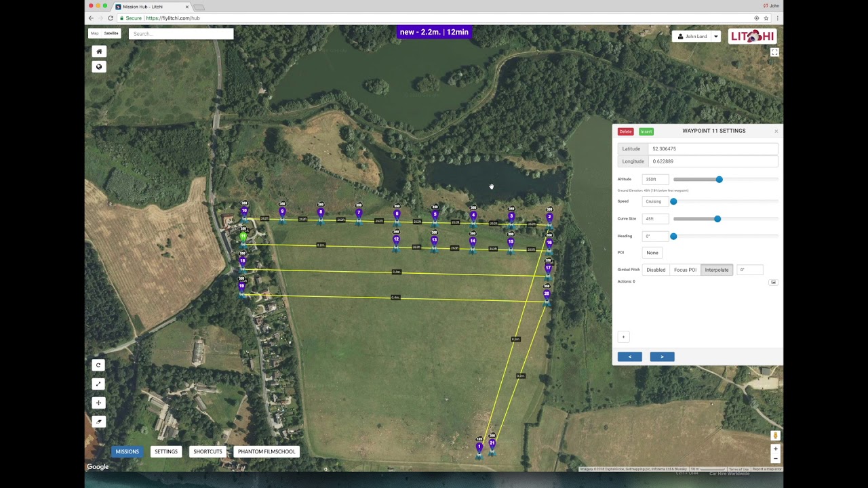Open the SHORTCUTS menu
Viewport: 868px width, 488px height.
208,451
